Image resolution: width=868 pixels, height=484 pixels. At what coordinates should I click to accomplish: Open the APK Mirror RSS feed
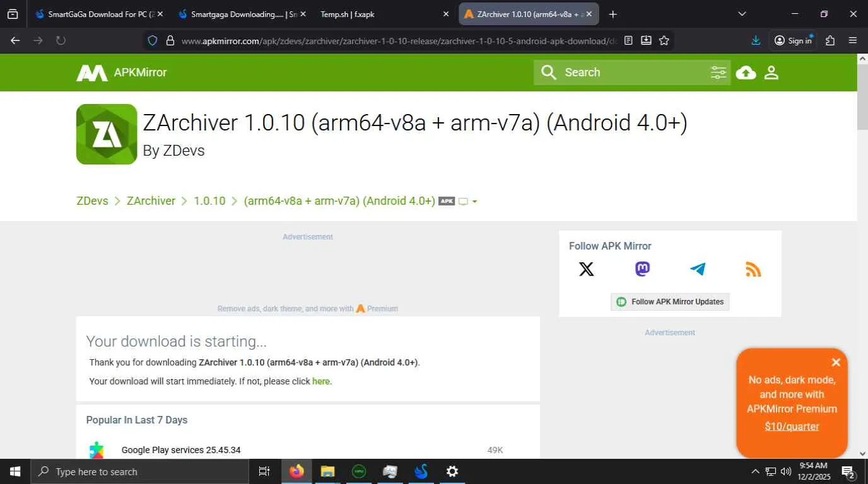753,269
